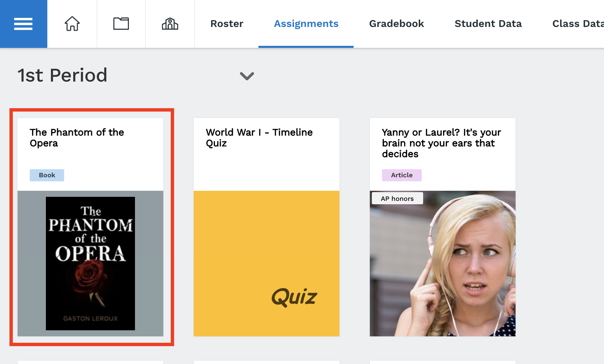This screenshot has height=364, width=604.
Task: Open the hamburger main menu
Action: point(23,24)
